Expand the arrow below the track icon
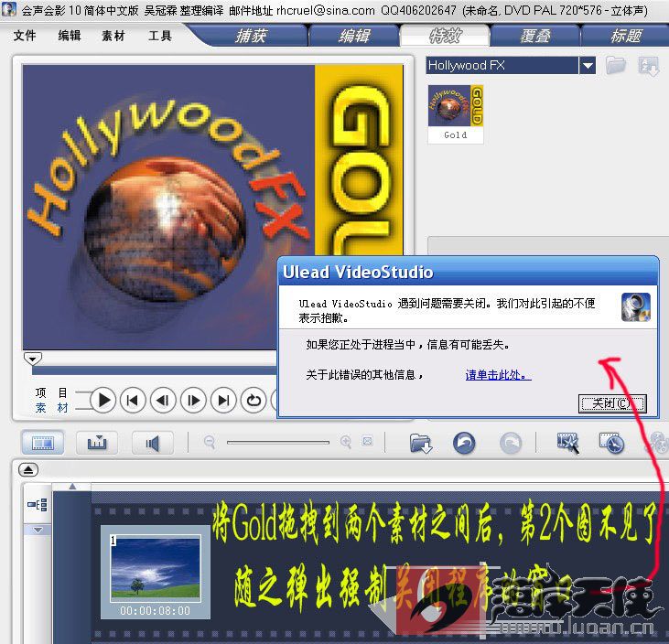Image resolution: width=669 pixels, height=644 pixels. [x=38, y=530]
